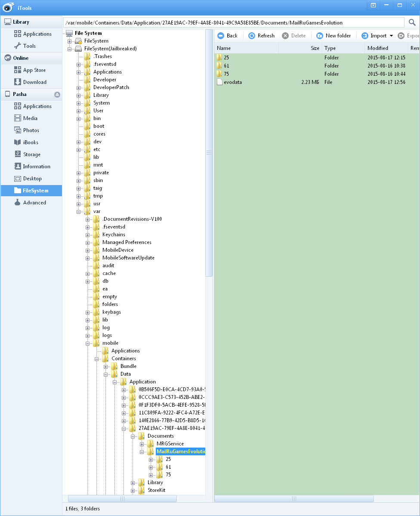Create a new folder via toolbar
420x516 pixels.
(x=334, y=36)
